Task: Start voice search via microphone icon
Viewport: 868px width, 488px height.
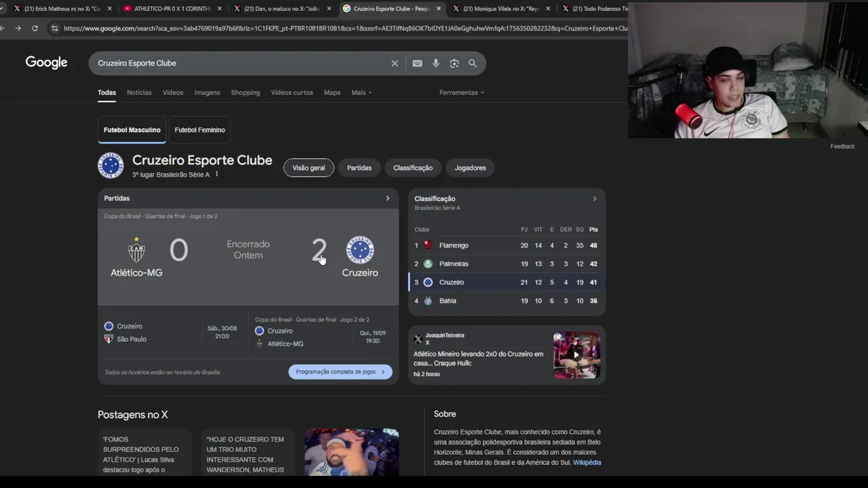Action: pyautogui.click(x=436, y=63)
